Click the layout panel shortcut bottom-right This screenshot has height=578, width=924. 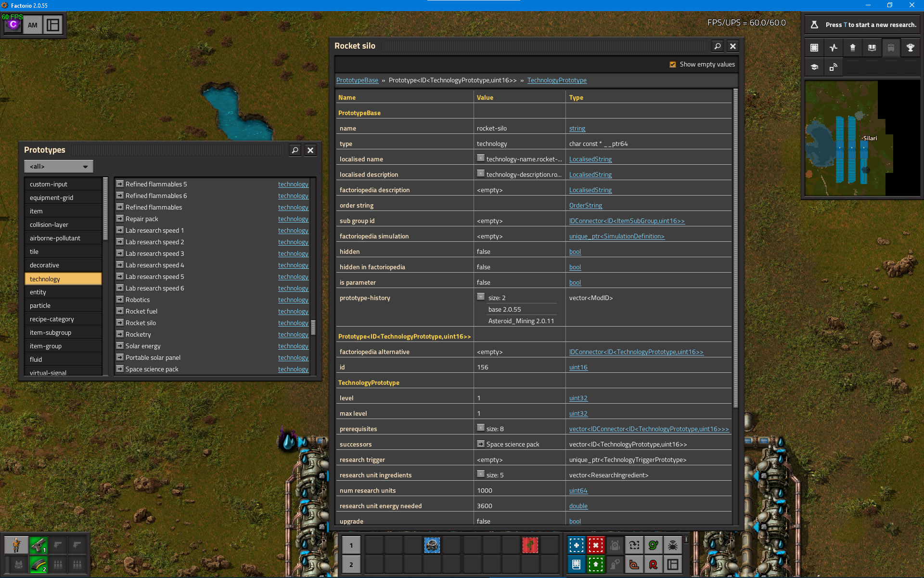click(673, 565)
